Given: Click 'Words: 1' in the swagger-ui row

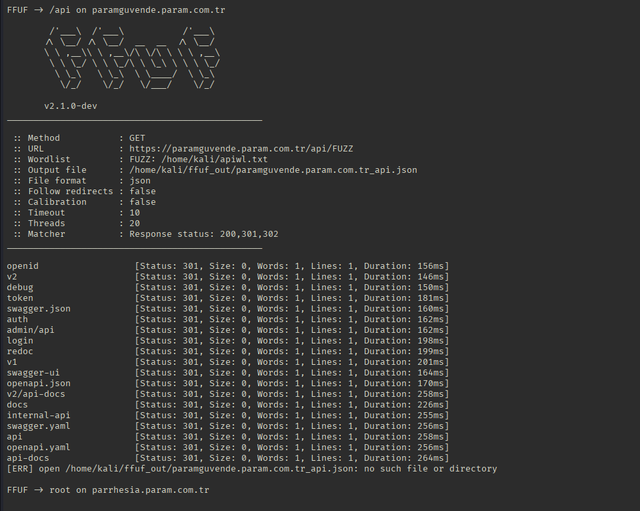Looking at the screenshot, I should (x=278, y=373).
